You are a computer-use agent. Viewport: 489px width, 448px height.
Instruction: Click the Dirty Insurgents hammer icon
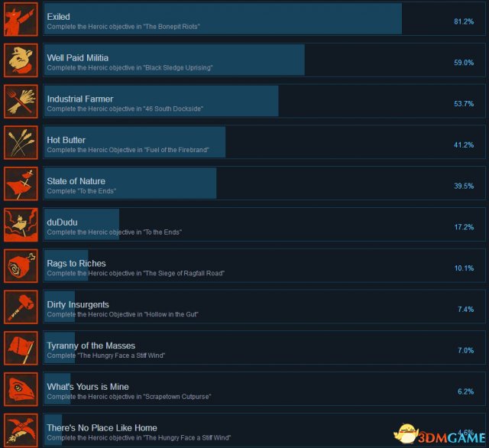pos(21,307)
